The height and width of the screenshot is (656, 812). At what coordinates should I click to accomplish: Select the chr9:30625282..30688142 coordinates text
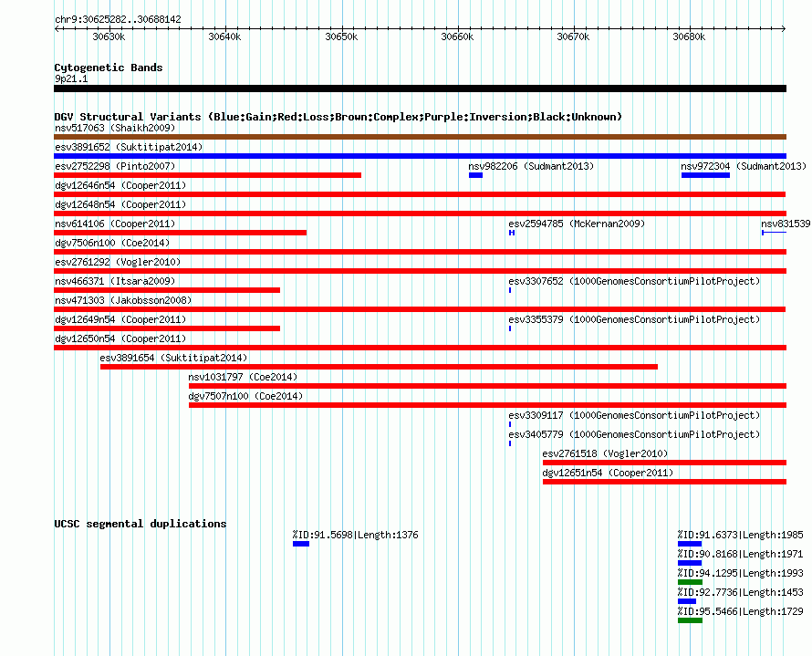coord(118,19)
